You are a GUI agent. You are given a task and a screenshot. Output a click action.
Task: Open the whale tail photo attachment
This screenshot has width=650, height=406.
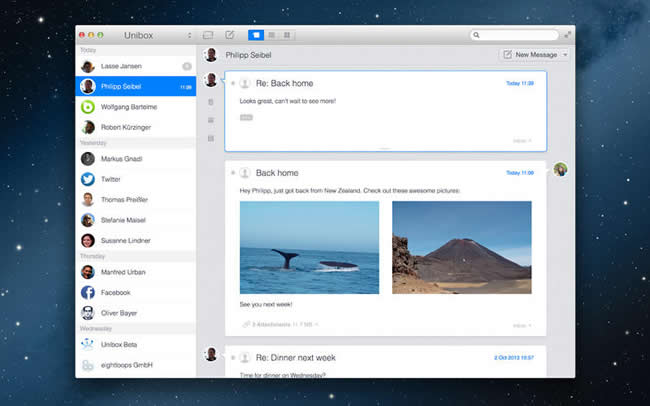click(309, 247)
